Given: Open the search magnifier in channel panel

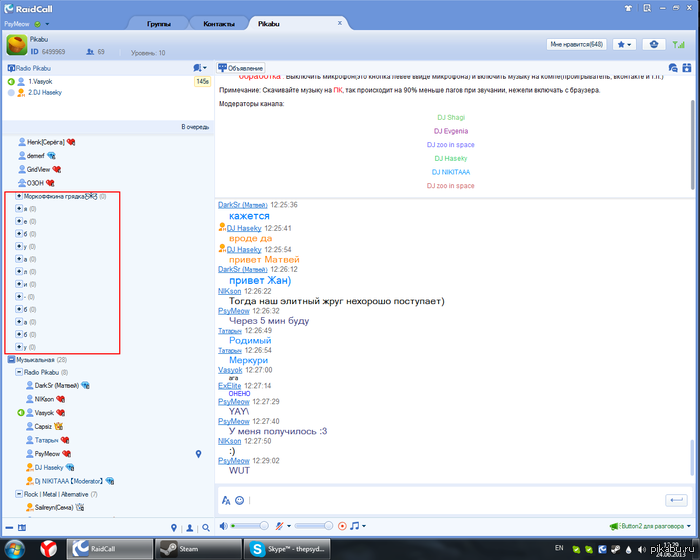Looking at the screenshot, I should 206,528.
